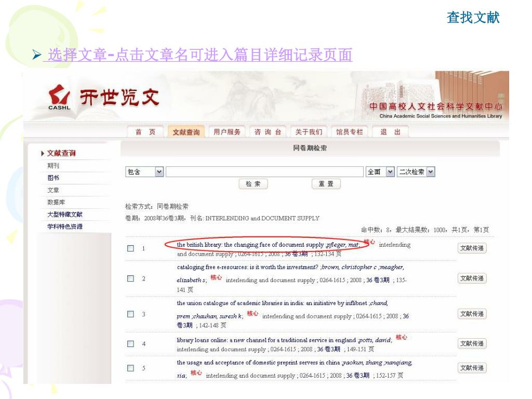Open 大型特藏文献 in the sidebar
Image resolution: width=532 pixels, height=399 pixels.
click(65, 215)
